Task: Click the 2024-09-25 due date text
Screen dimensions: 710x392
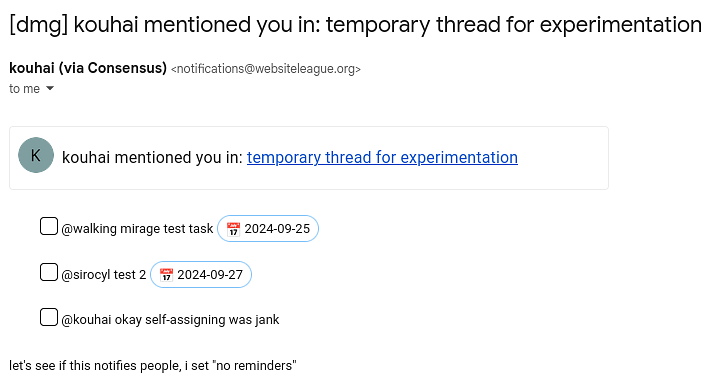Action: pos(277,229)
